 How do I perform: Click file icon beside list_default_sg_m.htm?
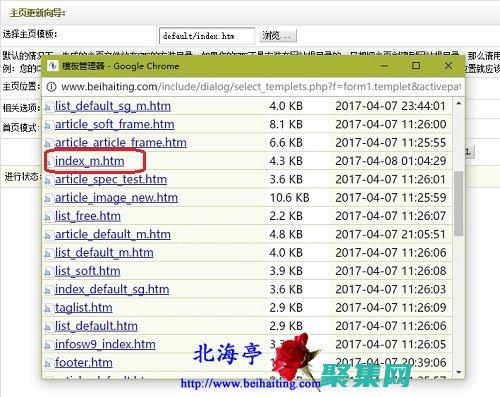point(49,107)
